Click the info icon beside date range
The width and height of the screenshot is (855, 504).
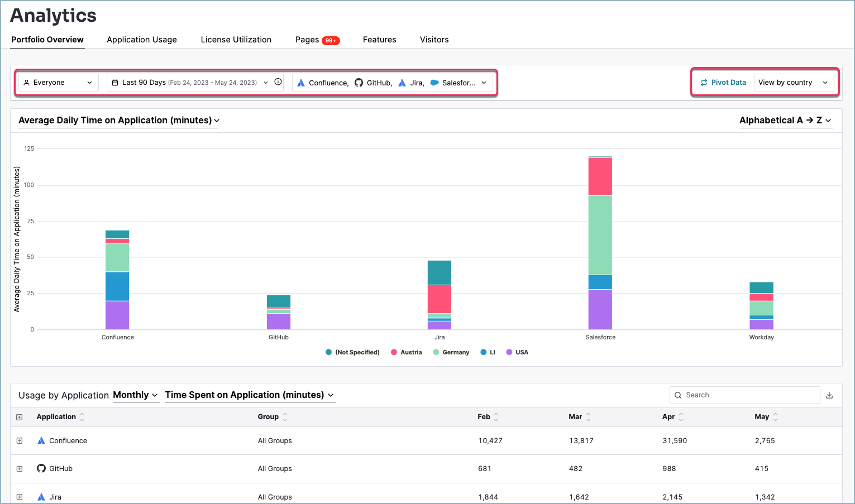(x=278, y=82)
